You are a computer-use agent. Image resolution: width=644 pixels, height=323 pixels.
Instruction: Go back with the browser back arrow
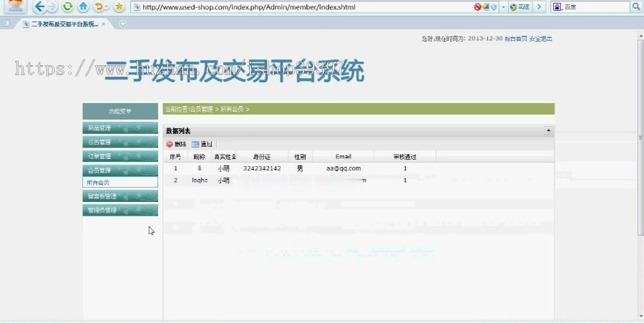click(x=39, y=6)
